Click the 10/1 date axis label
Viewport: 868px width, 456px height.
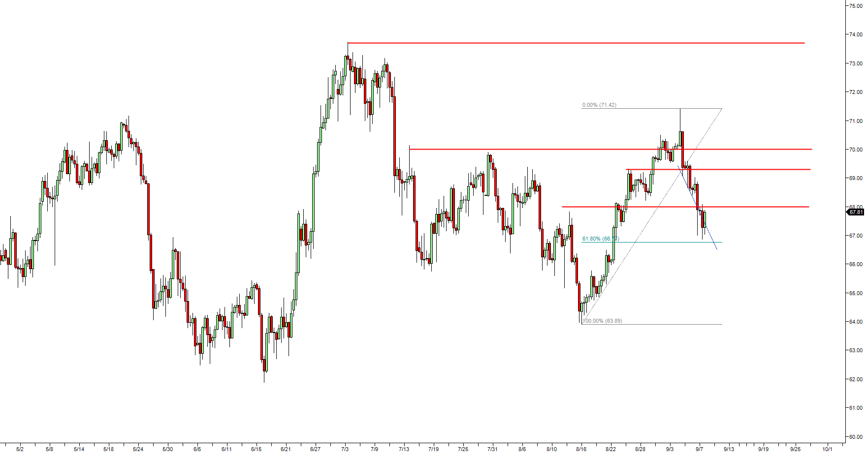click(827, 449)
